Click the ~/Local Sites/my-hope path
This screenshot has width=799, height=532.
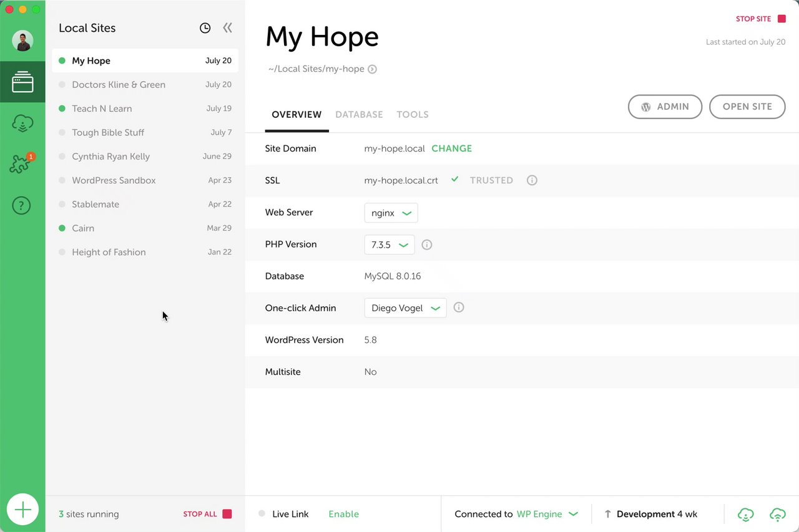pos(316,69)
